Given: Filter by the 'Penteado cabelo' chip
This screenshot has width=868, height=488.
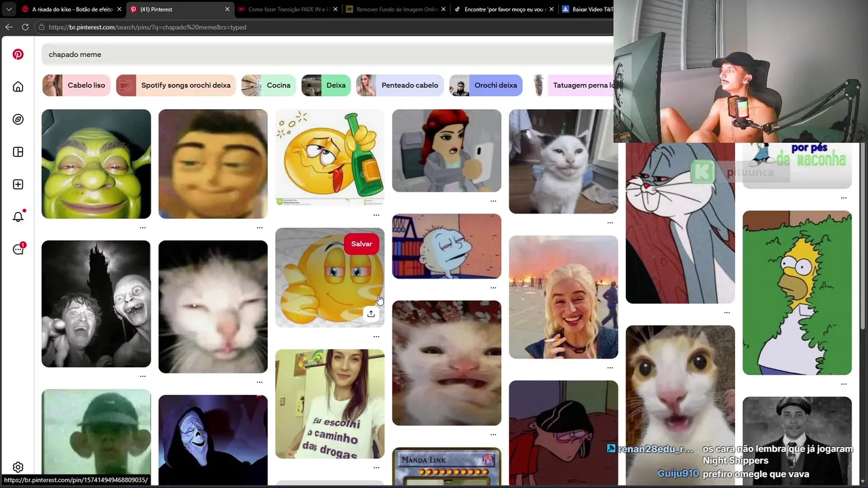Looking at the screenshot, I should (x=400, y=85).
